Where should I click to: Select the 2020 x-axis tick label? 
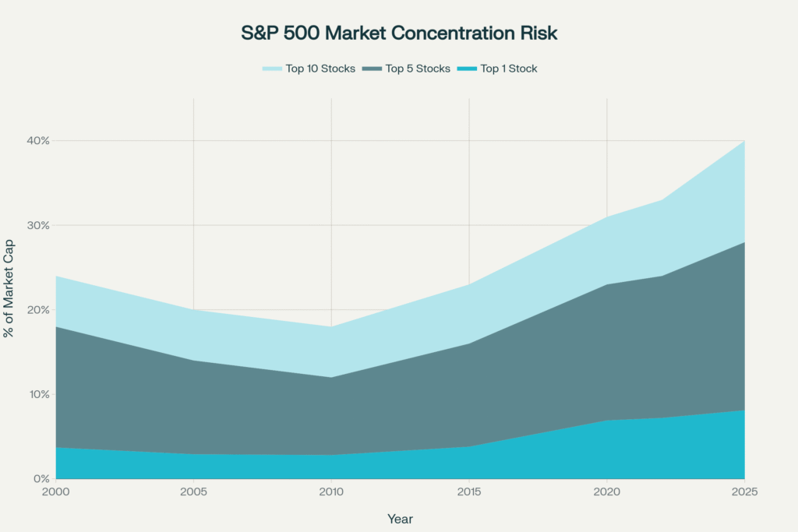[x=607, y=492]
